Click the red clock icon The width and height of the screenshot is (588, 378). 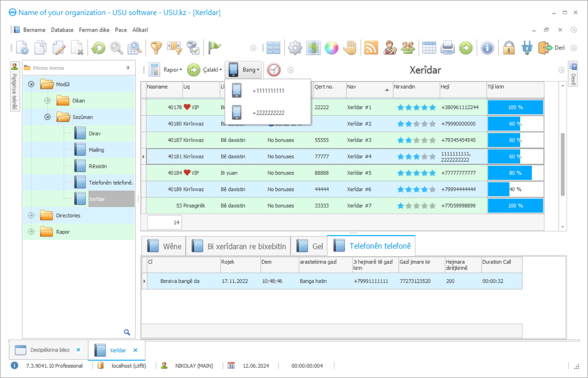[x=274, y=70]
